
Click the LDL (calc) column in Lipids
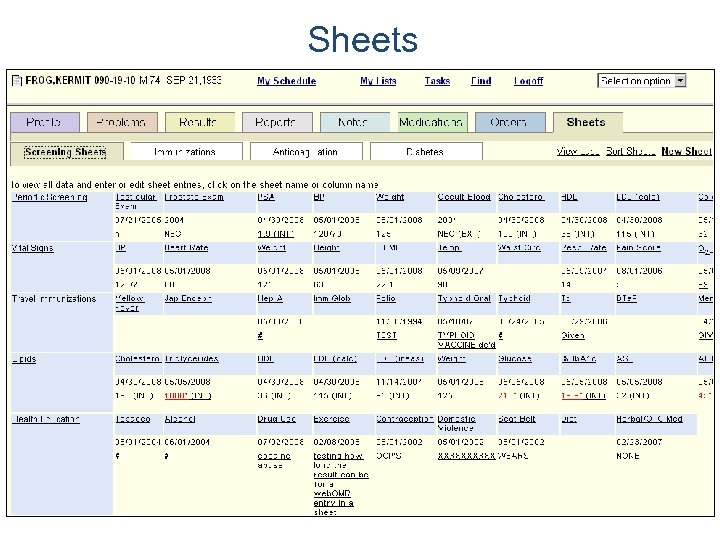[335, 359]
